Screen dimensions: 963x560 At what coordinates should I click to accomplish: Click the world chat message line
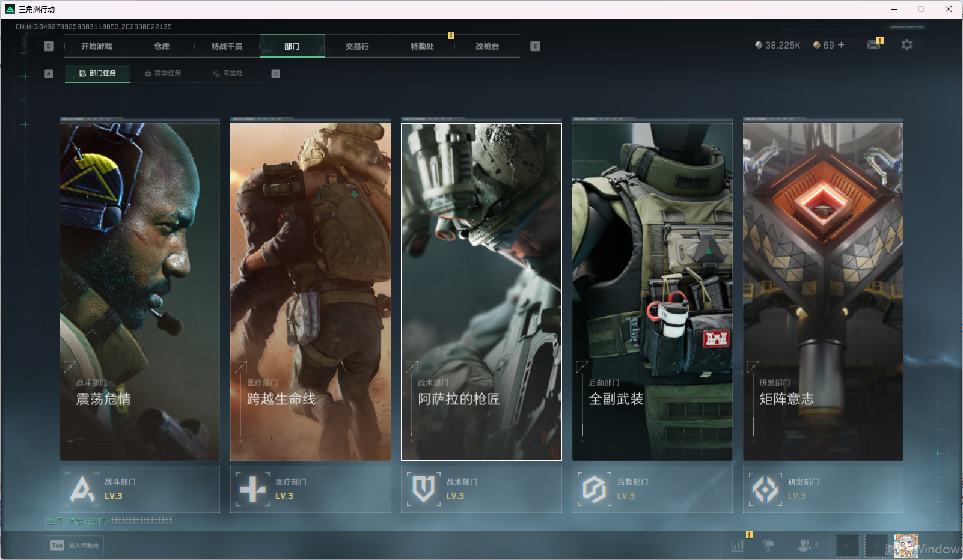click(109, 521)
